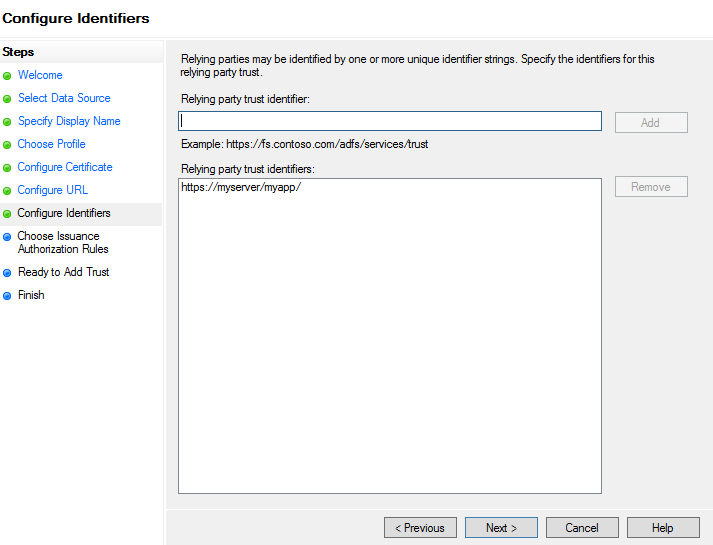Open the Choose Profile step

pos(51,144)
